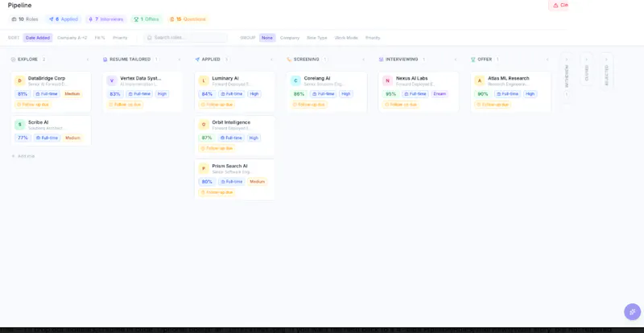Image resolution: width=644 pixels, height=333 pixels.
Task: Click the 87% fit badge on Orbit Intelligence
Action: (207, 138)
